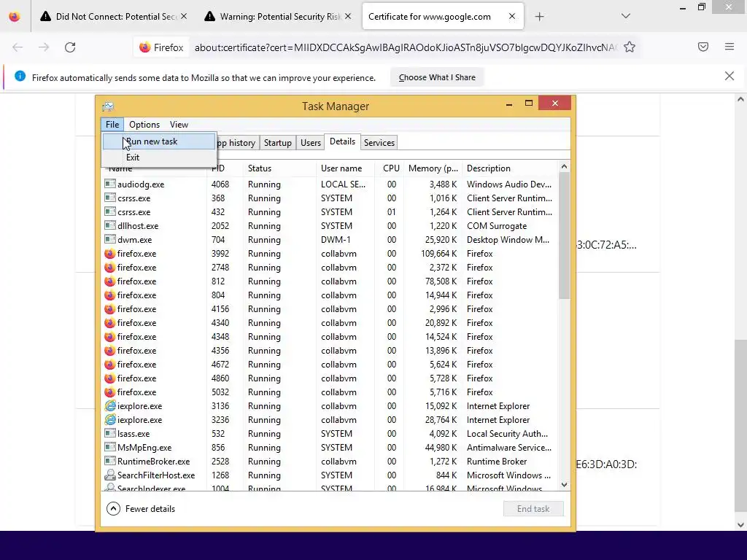The image size is (747, 560).
Task: Sort processes by the Description column header
Action: point(510,168)
